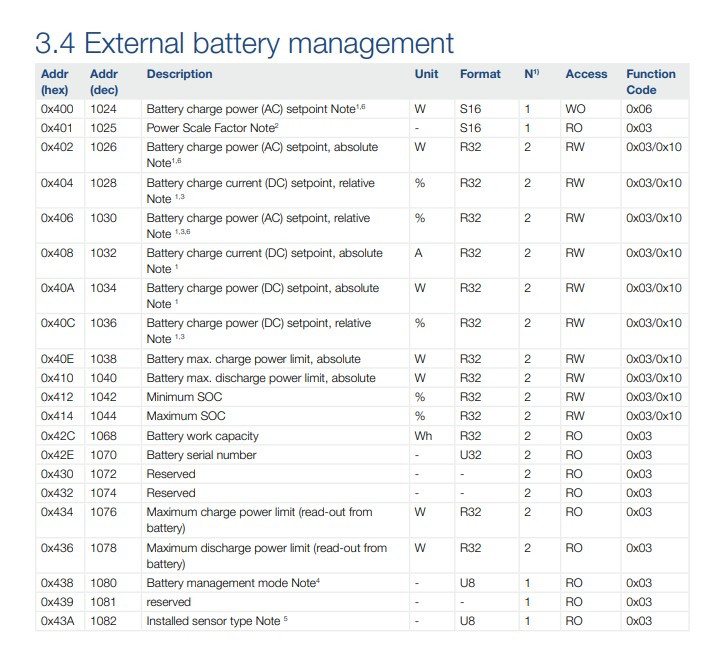
Task: Click 'Battery work capacity' description
Action: tap(202, 436)
